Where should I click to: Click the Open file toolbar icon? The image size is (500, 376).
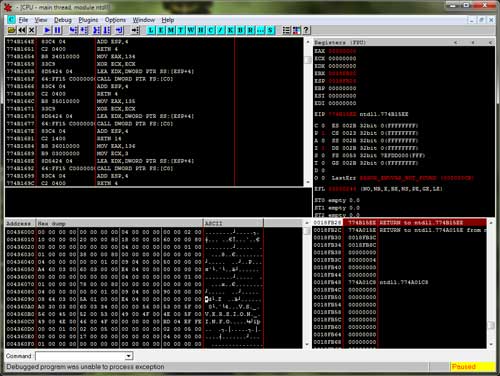[x=12, y=30]
